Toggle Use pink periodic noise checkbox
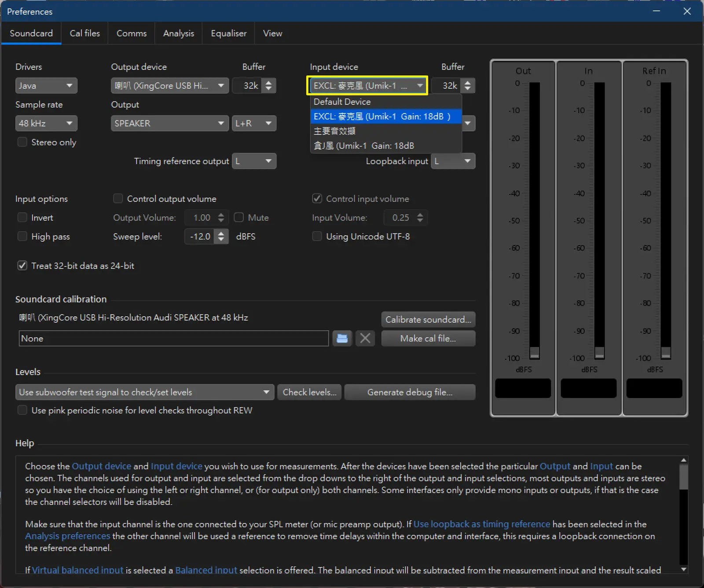 22,410
